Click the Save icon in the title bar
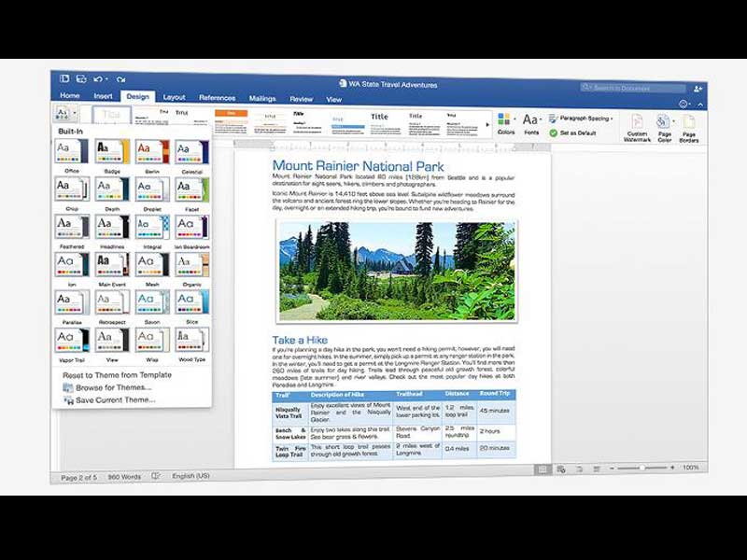The height and width of the screenshot is (560, 747). pyautogui.click(x=81, y=79)
